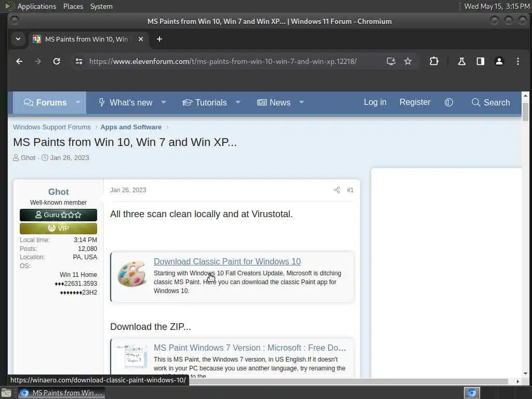This screenshot has height=399, width=532.
Task: Open Chrome Labs flask icon
Action: (461, 61)
